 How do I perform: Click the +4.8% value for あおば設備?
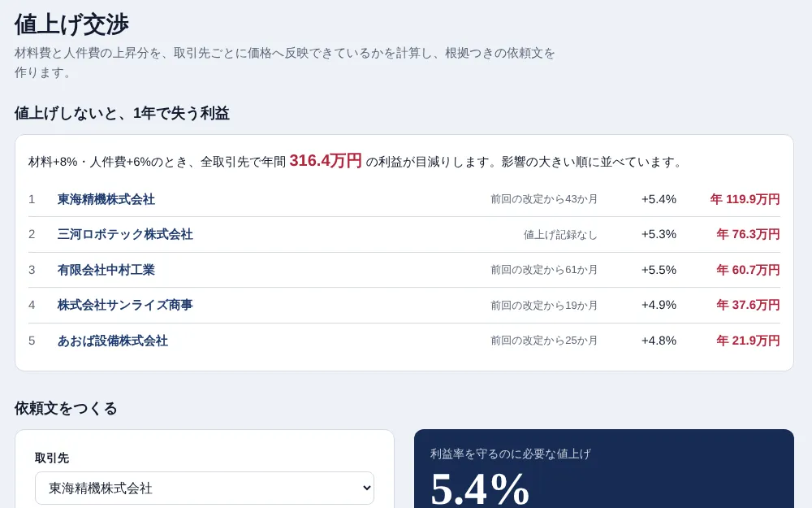tap(659, 341)
